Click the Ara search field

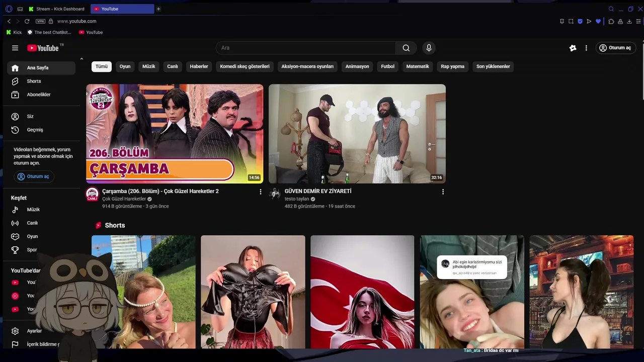[x=306, y=48]
